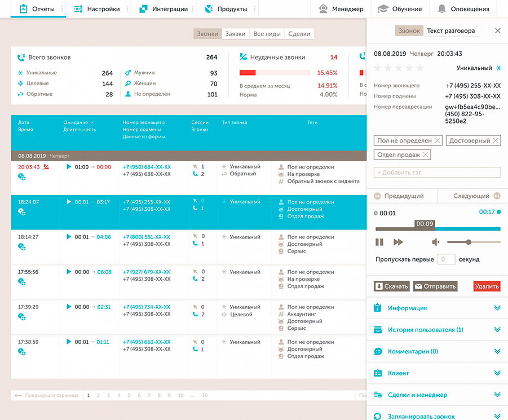Pause the call recording playback
The height and width of the screenshot is (420, 508).
(x=379, y=242)
